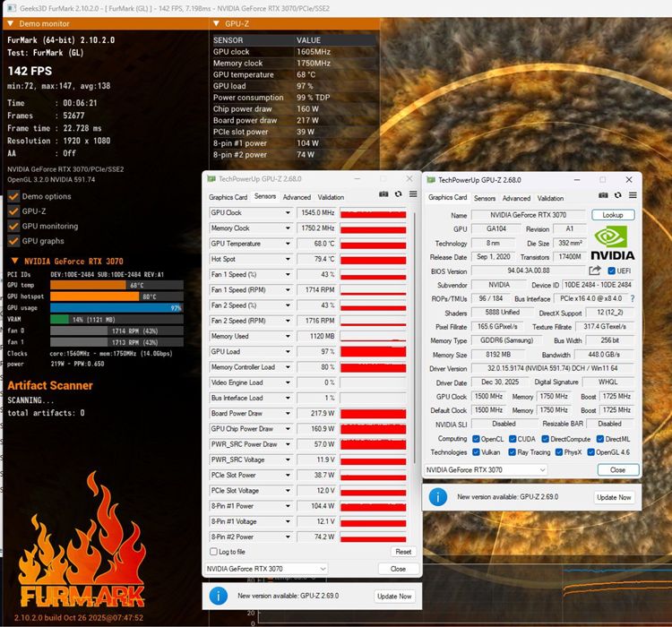Click the Close button in the Sensors window

click(x=398, y=569)
